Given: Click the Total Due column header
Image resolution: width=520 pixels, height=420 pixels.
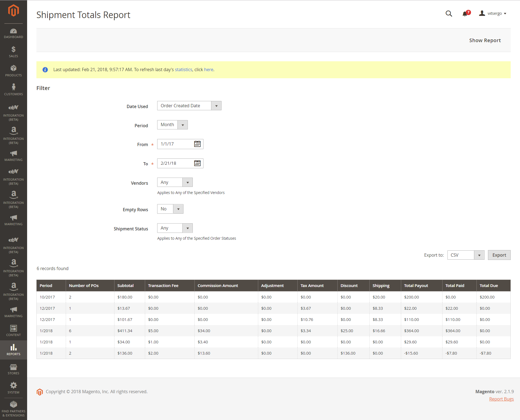Looking at the screenshot, I should (x=493, y=285).
